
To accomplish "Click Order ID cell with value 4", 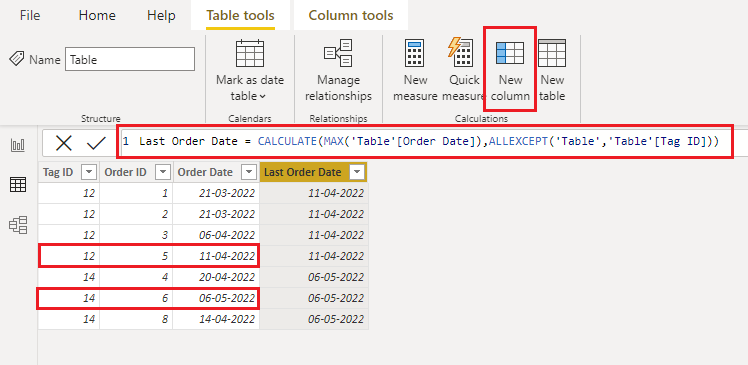I will point(136,277).
